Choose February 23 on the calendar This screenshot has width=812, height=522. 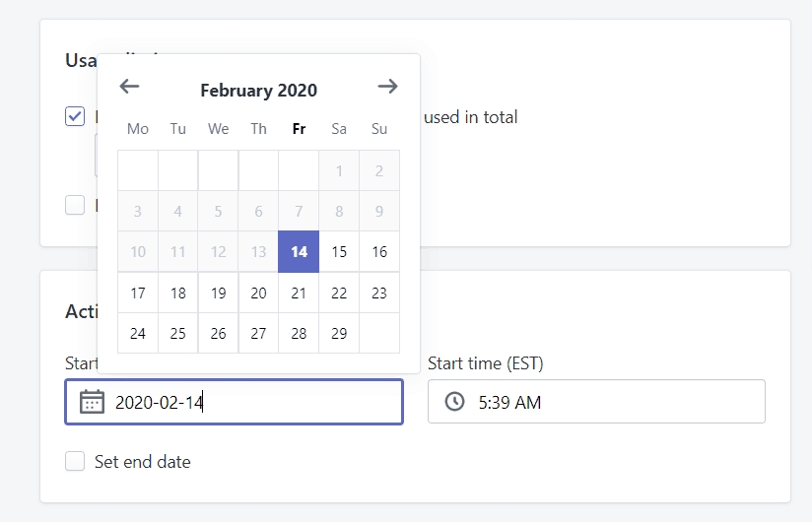[x=379, y=294]
